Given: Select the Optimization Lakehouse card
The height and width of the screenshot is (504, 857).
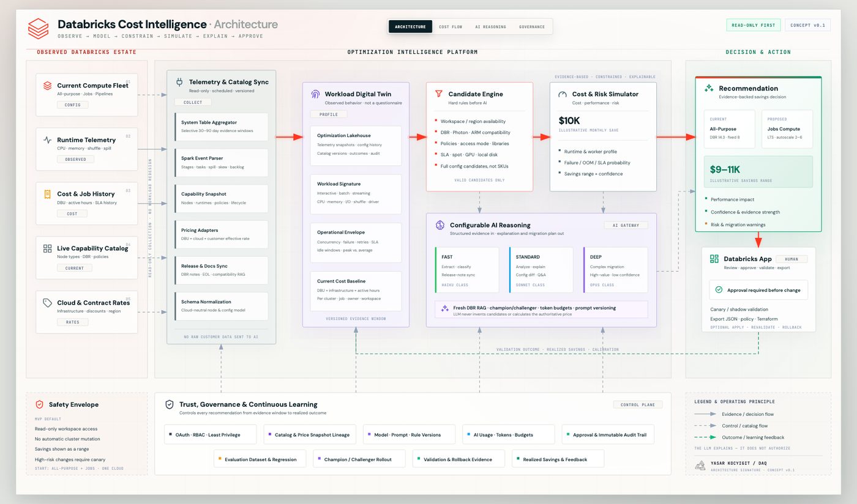Looking at the screenshot, I should [356, 146].
